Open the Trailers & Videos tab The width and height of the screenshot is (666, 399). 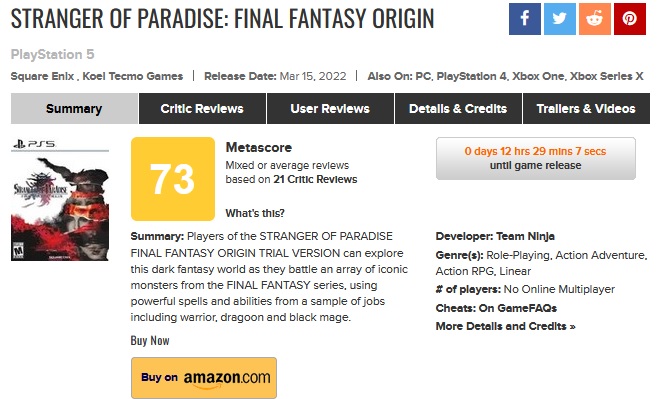click(586, 109)
